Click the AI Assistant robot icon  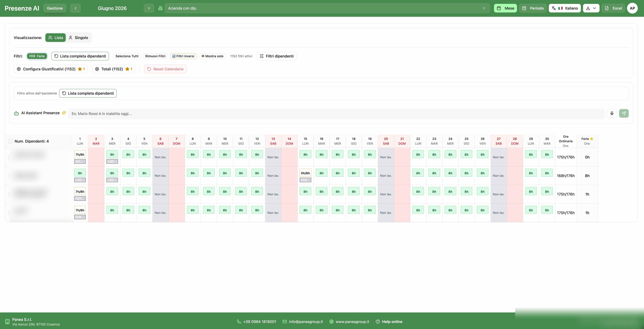17,113
